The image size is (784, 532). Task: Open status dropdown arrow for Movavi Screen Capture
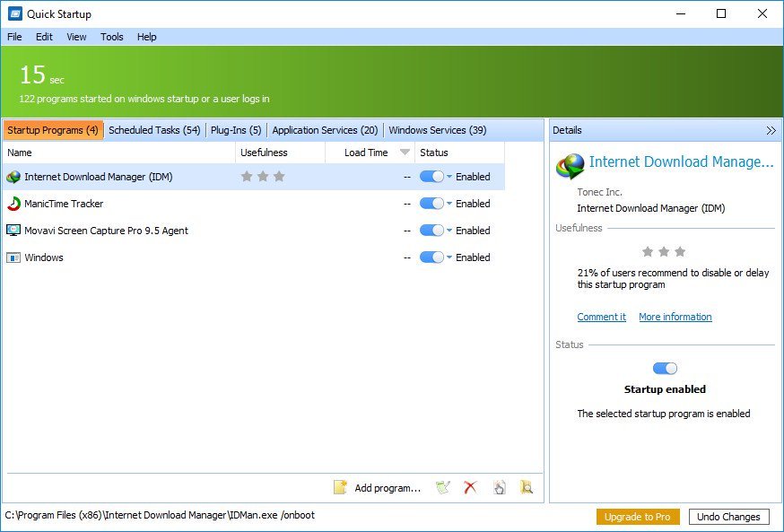point(449,231)
